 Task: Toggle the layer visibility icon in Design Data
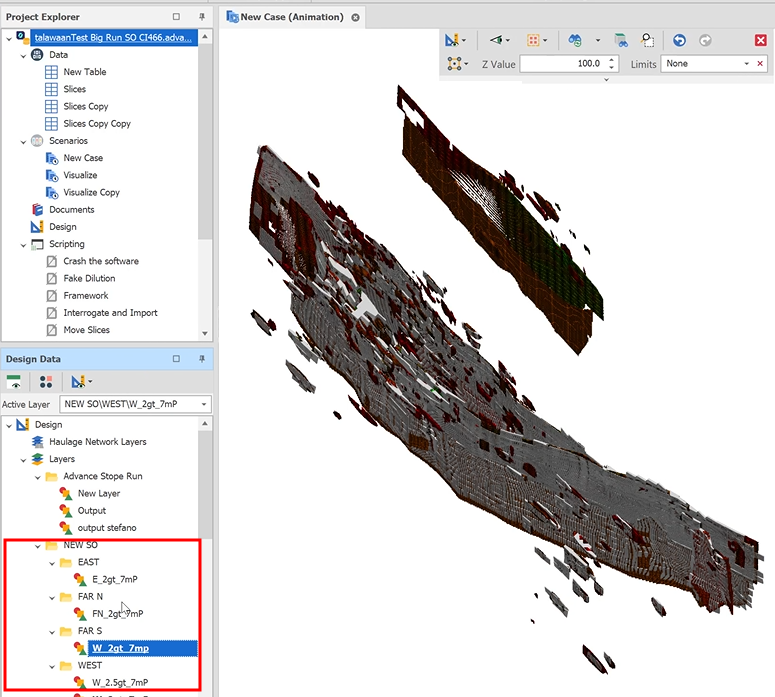coord(15,382)
